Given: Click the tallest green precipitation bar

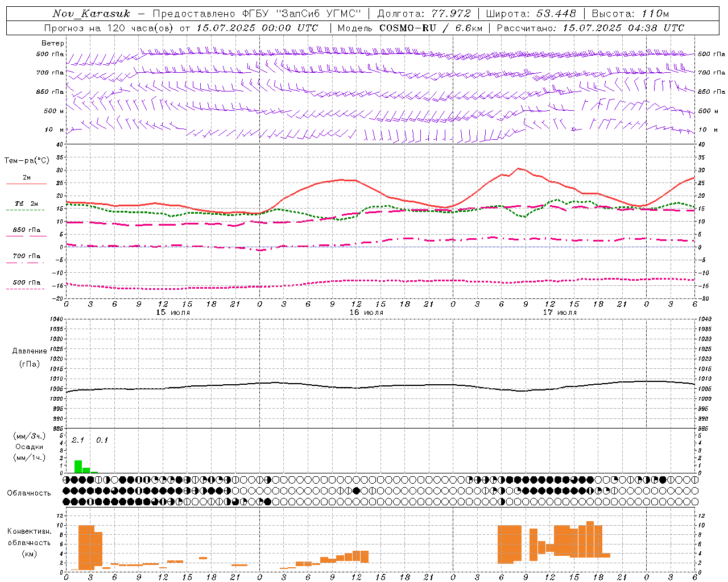Looking at the screenshot, I should click(x=78, y=467).
